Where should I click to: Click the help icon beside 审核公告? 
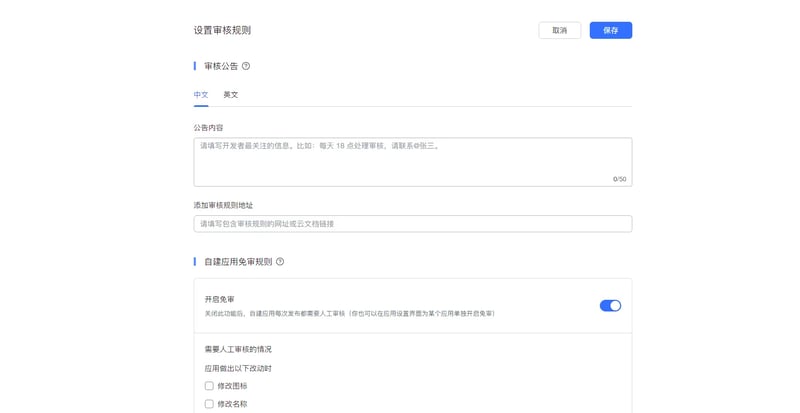(246, 66)
